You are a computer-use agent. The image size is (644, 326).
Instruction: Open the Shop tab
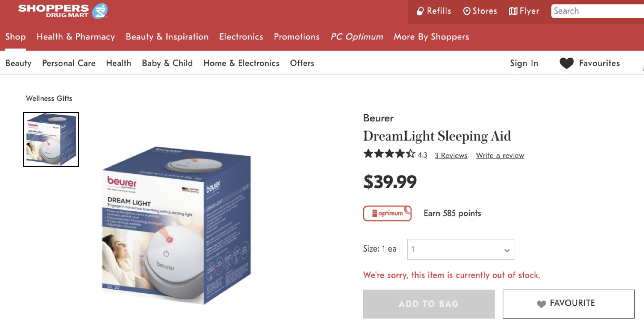pyautogui.click(x=15, y=37)
